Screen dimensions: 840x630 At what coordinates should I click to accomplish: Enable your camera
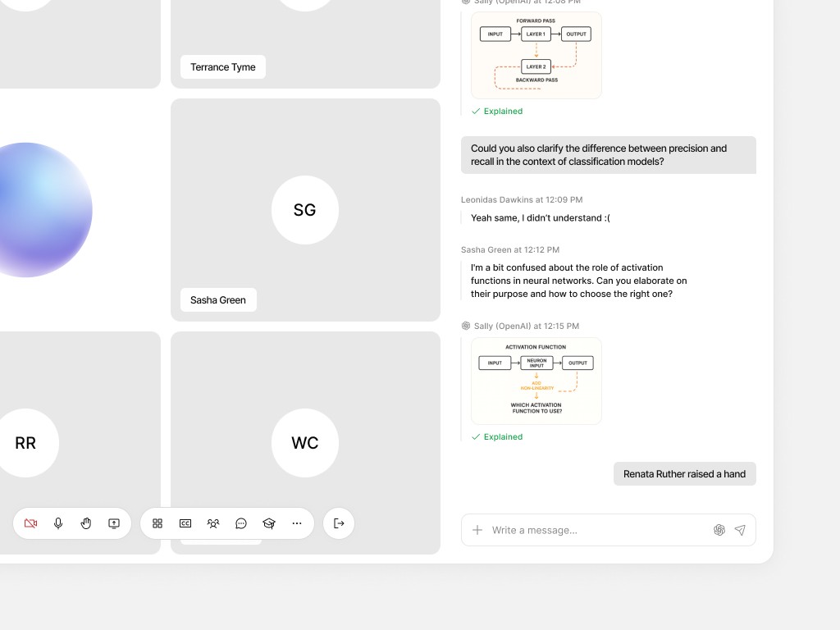pyautogui.click(x=30, y=523)
